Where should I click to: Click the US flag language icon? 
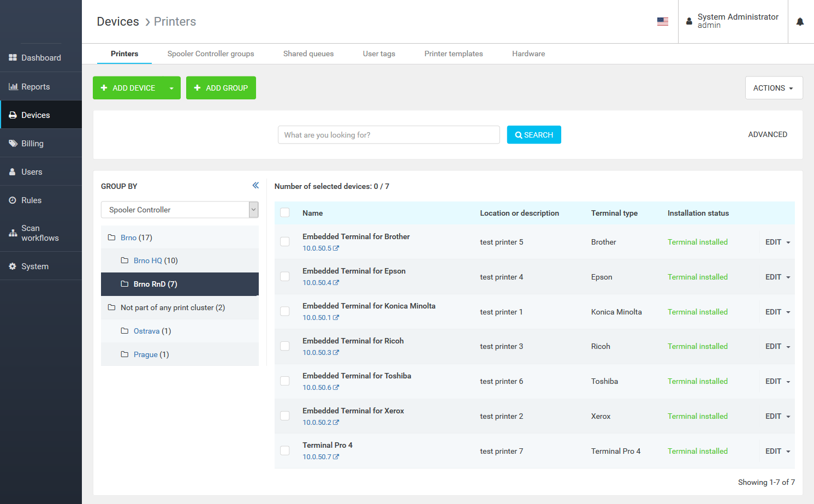pos(662,21)
